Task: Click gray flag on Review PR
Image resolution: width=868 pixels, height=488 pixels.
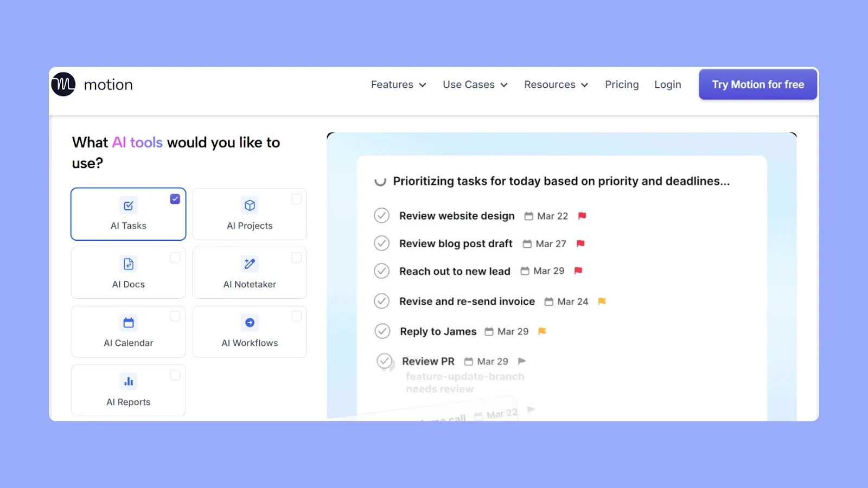Action: coord(522,361)
